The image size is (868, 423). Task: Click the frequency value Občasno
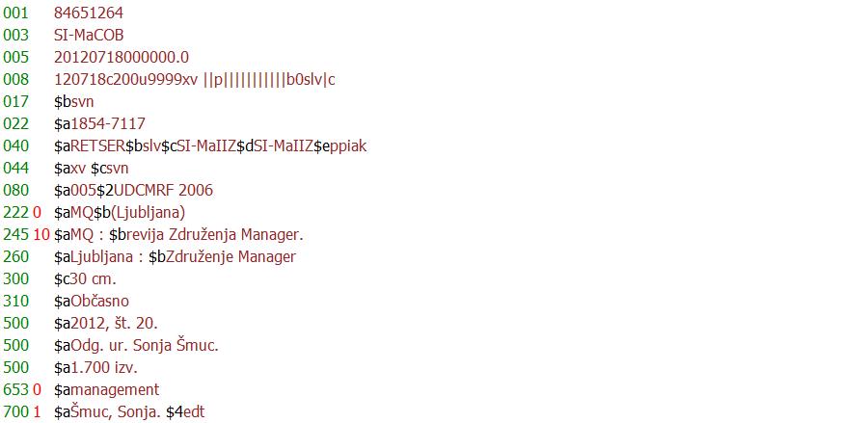pyautogui.click(x=99, y=301)
